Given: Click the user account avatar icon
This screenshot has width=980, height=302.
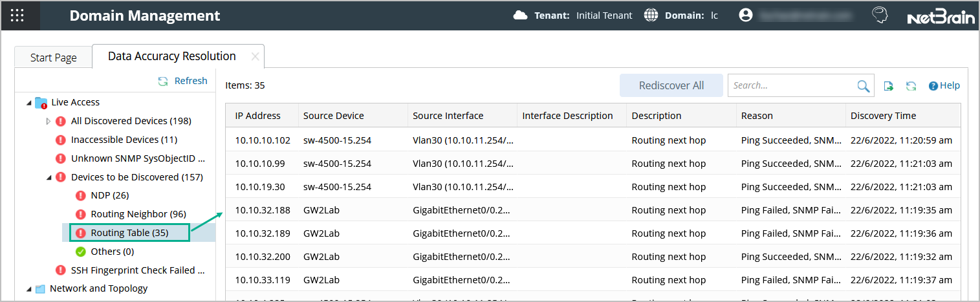Looking at the screenshot, I should [x=746, y=16].
